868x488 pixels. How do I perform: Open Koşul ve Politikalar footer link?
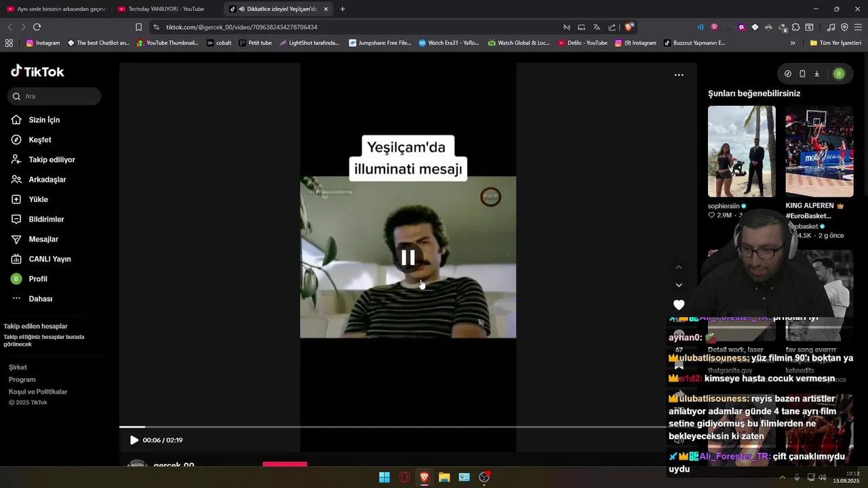point(38,392)
